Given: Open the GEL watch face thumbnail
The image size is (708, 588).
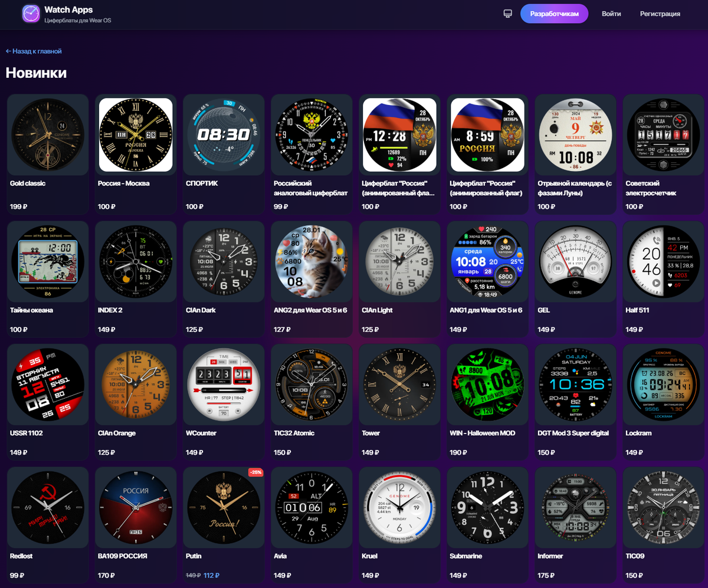Looking at the screenshot, I should (576, 261).
